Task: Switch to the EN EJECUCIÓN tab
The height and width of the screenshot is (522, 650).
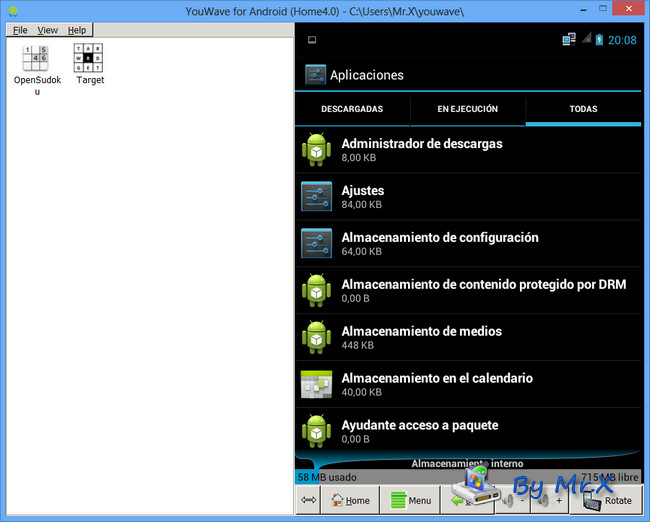Action: [468, 109]
